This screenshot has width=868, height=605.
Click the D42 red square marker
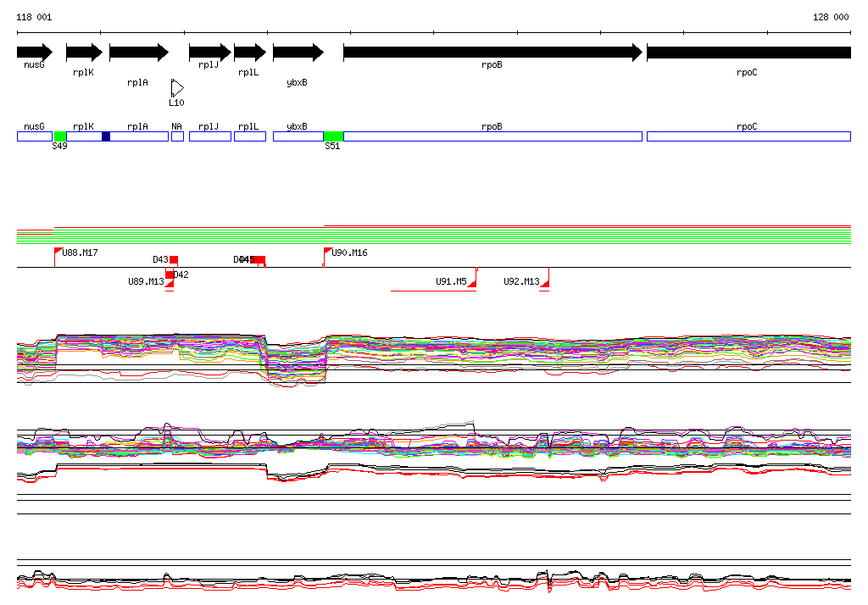(170, 275)
